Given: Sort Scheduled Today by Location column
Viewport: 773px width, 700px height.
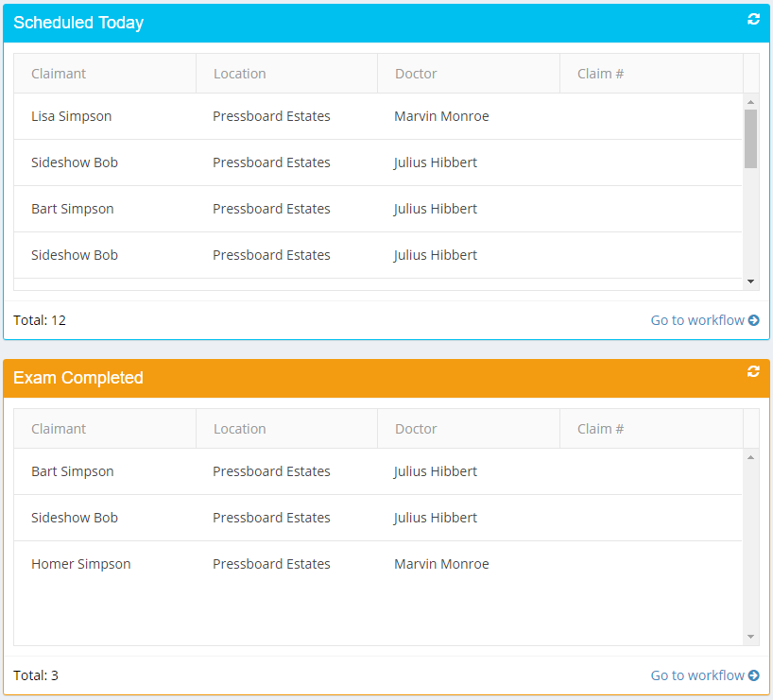Looking at the screenshot, I should 240,74.
